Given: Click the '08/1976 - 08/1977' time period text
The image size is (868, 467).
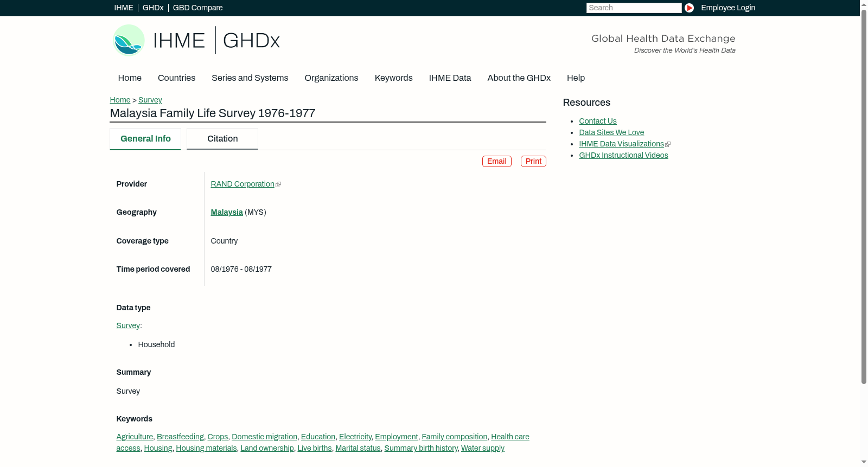Looking at the screenshot, I should click(x=241, y=270).
